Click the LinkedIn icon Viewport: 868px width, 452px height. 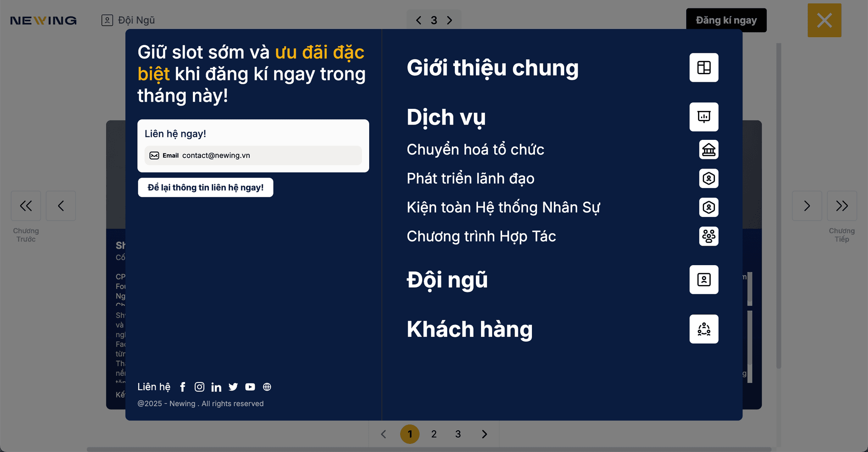point(216,387)
